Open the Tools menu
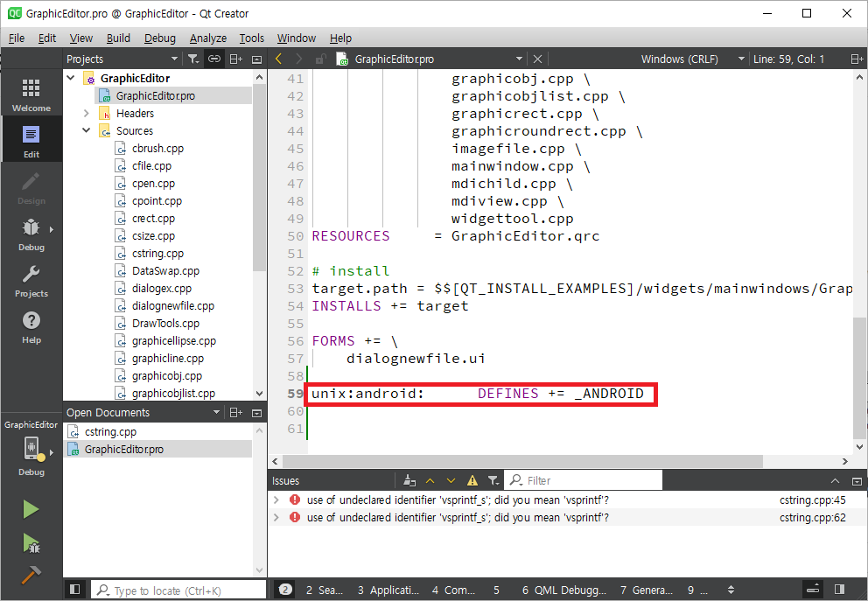 click(251, 38)
